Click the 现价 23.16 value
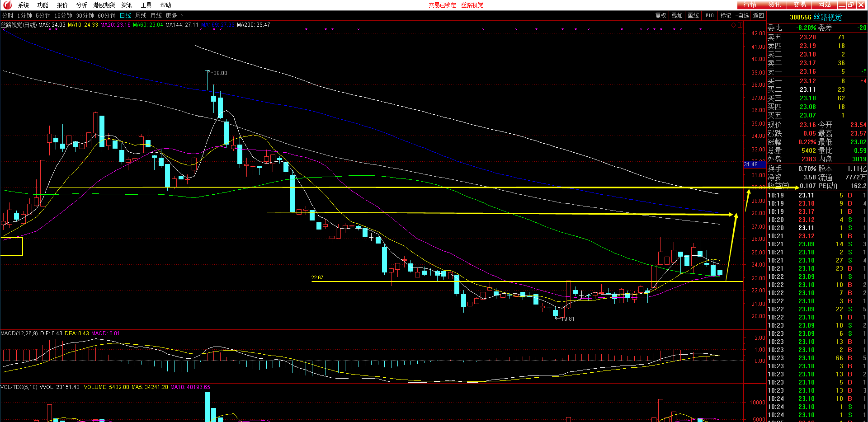 [807, 125]
